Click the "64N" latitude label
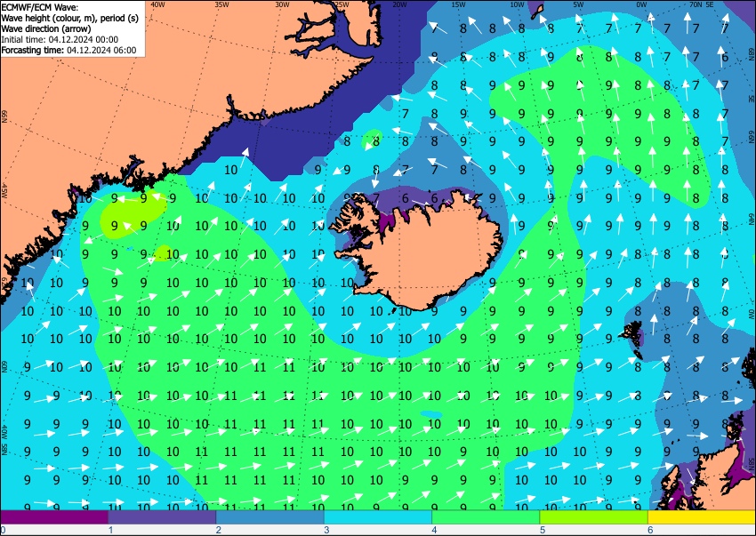756x536 pixels. point(752,218)
